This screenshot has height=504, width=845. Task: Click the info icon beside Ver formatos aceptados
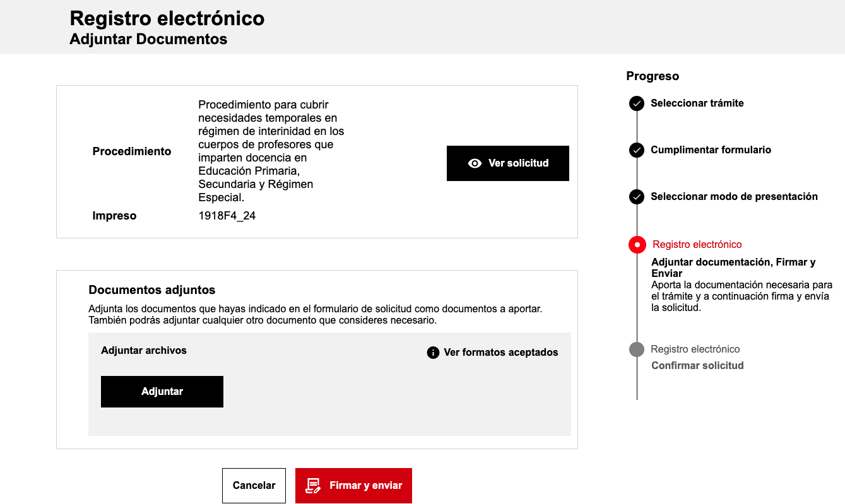tap(433, 353)
